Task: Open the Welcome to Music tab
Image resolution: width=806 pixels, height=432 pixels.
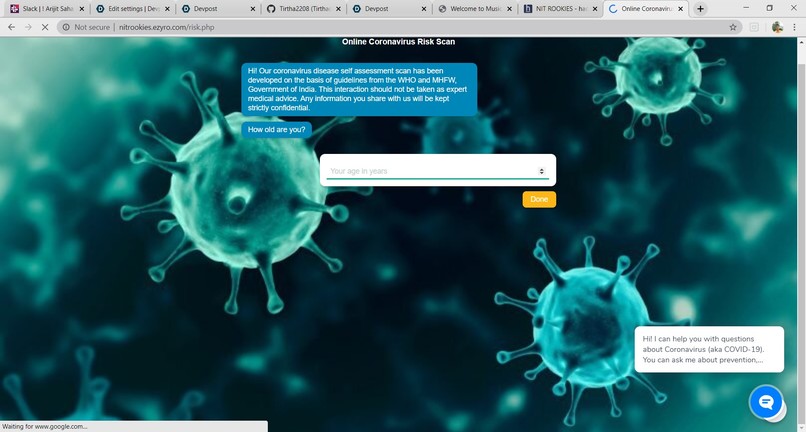Action: pyautogui.click(x=475, y=9)
